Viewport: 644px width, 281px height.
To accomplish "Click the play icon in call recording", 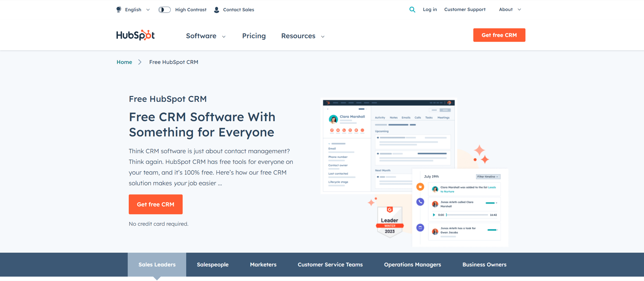I will [434, 215].
